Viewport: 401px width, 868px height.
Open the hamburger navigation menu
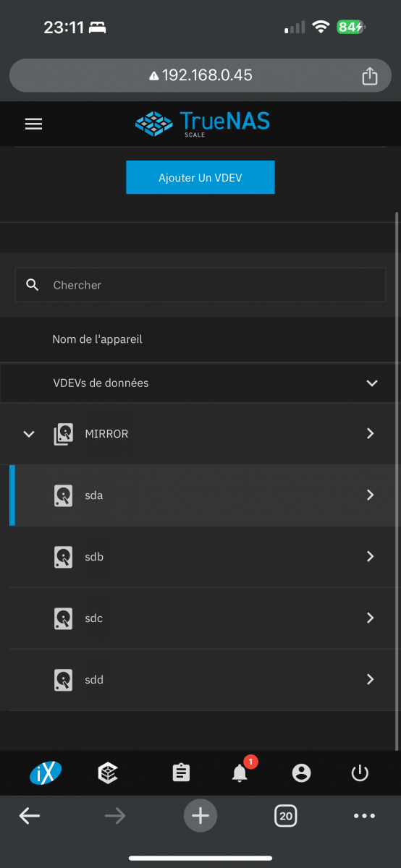coord(33,124)
